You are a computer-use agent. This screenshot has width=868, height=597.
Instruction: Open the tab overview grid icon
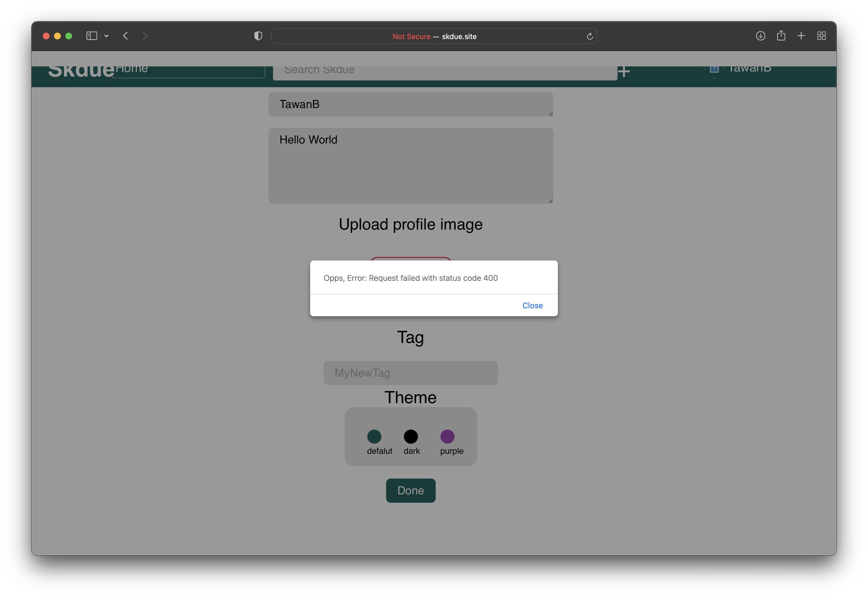coord(822,35)
